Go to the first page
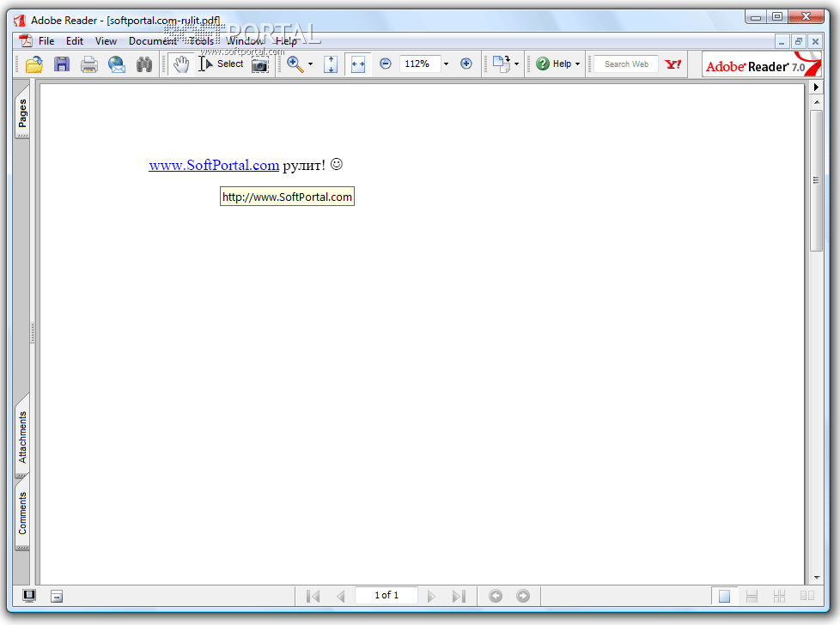This screenshot has width=840, height=625. [313, 596]
